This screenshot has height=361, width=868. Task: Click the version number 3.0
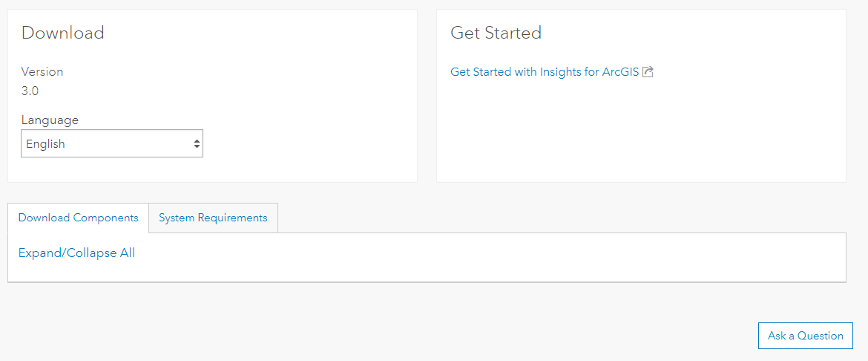point(30,91)
